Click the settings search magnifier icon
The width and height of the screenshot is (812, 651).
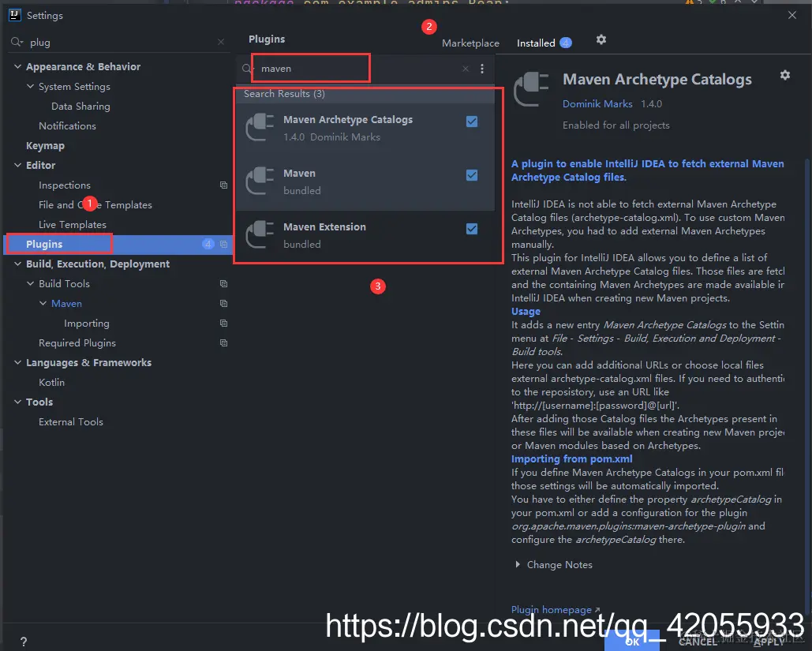click(x=17, y=42)
